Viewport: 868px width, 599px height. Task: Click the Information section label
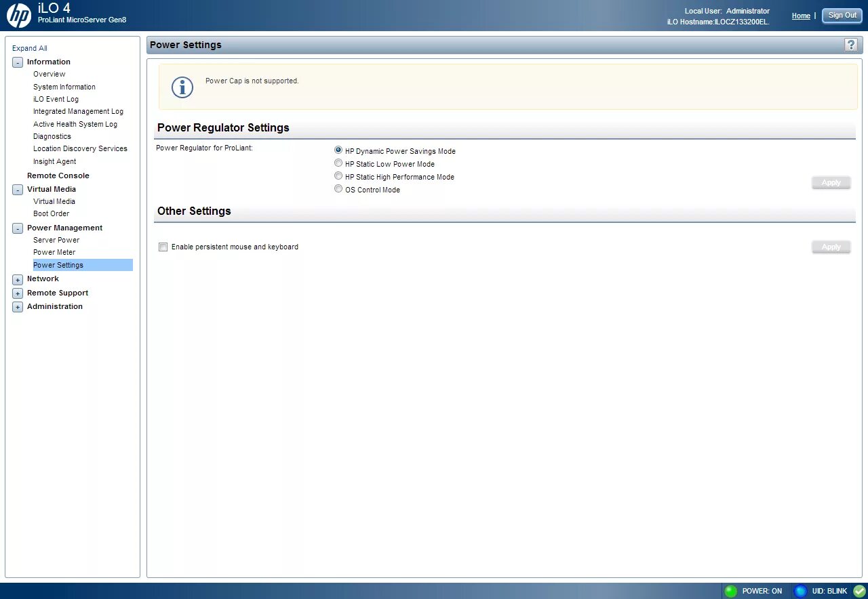pos(49,62)
